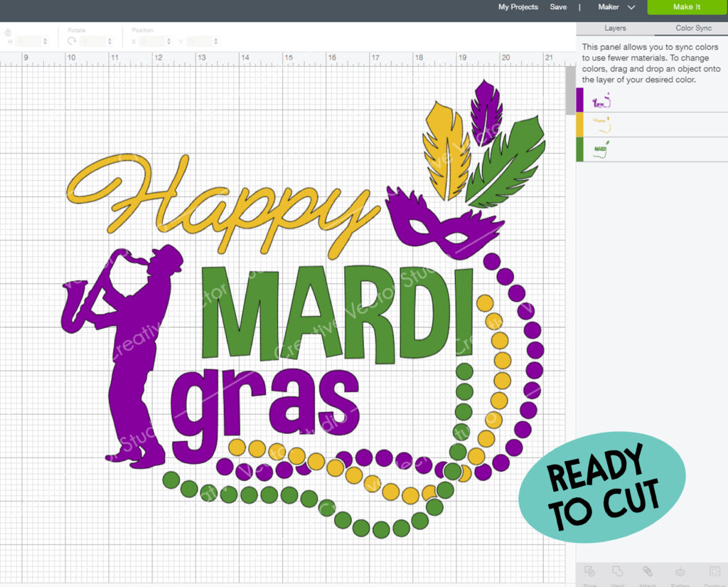Click the Height input field

click(x=28, y=41)
